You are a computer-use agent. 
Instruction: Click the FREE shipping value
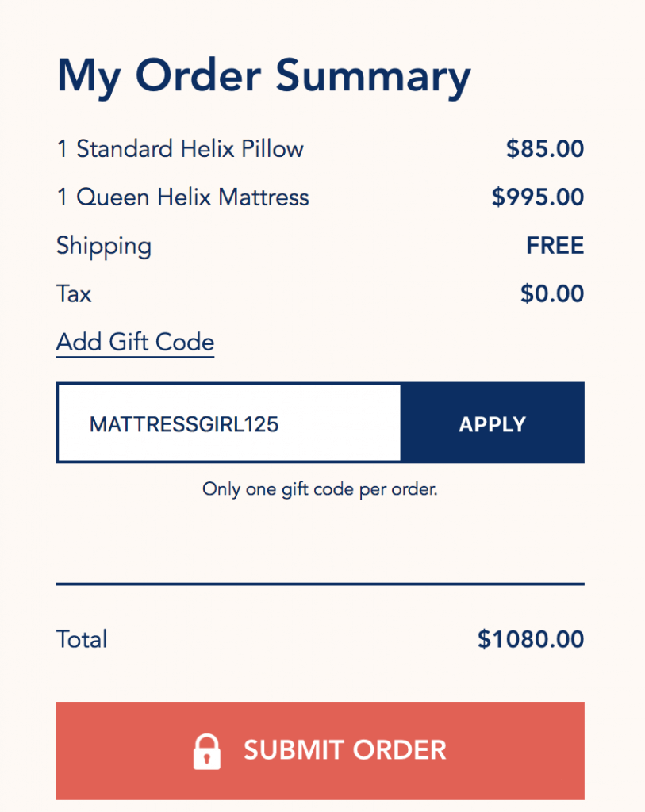coord(555,246)
